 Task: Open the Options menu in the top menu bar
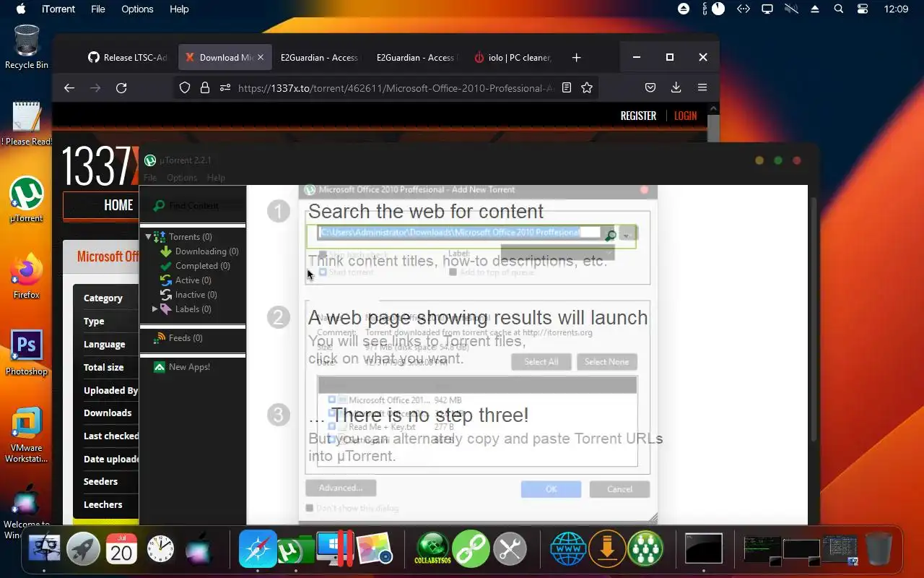(x=137, y=9)
